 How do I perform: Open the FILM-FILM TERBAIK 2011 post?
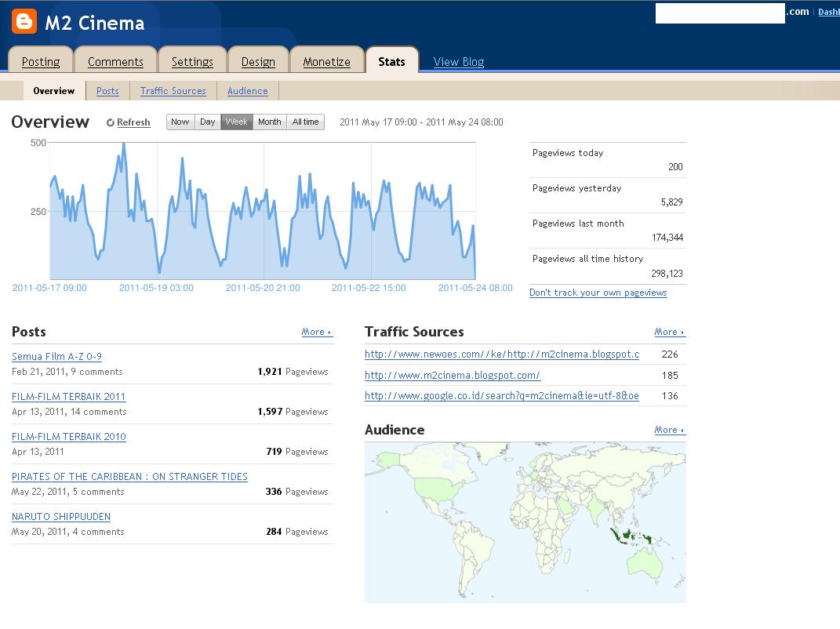click(x=68, y=397)
